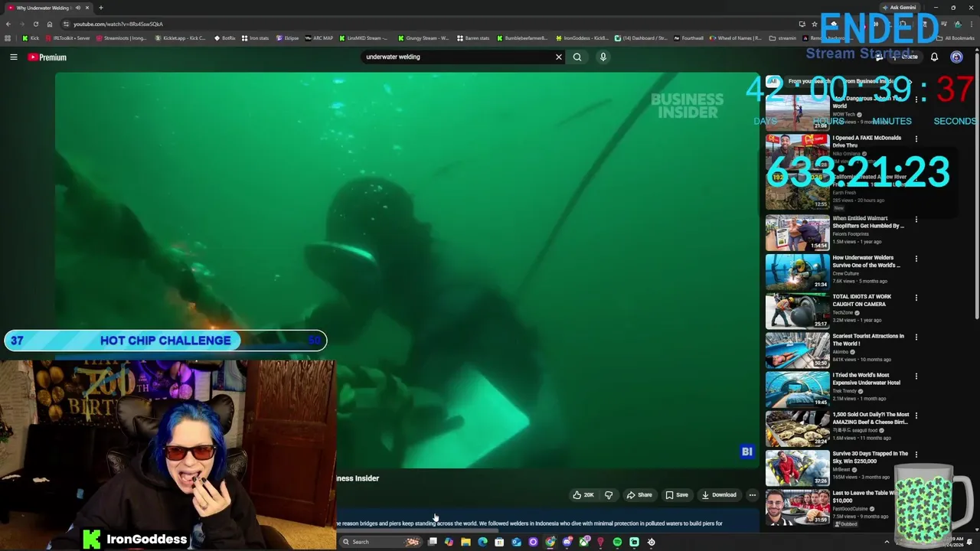Screen dimensions: 980x551
Task: Open options for Last to Leave Table video
Action: click(x=916, y=494)
